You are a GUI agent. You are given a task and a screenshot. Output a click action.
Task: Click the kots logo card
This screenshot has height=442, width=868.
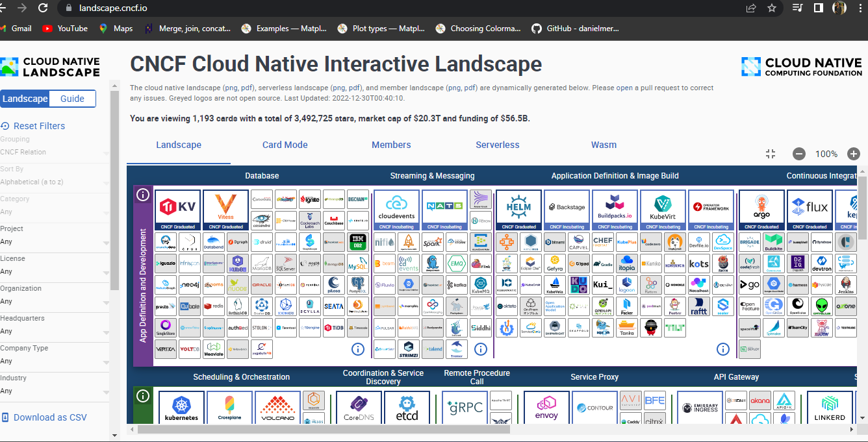pyautogui.click(x=699, y=264)
